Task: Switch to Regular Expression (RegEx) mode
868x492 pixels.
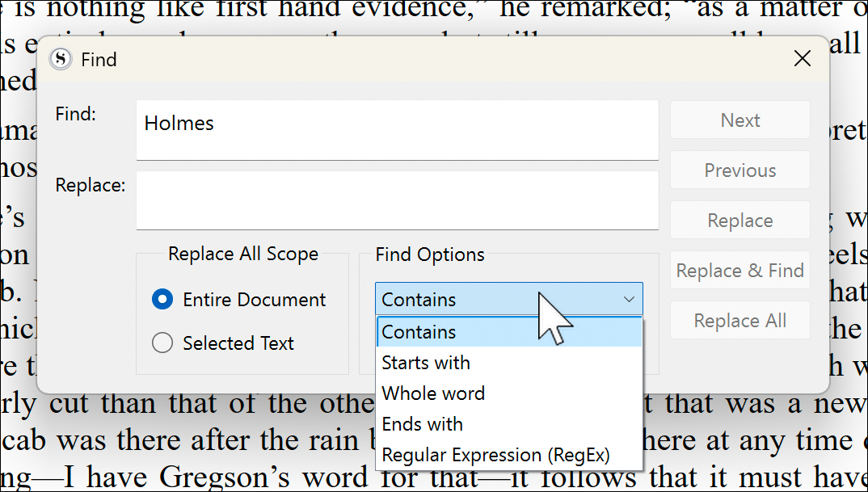Action: (495, 455)
